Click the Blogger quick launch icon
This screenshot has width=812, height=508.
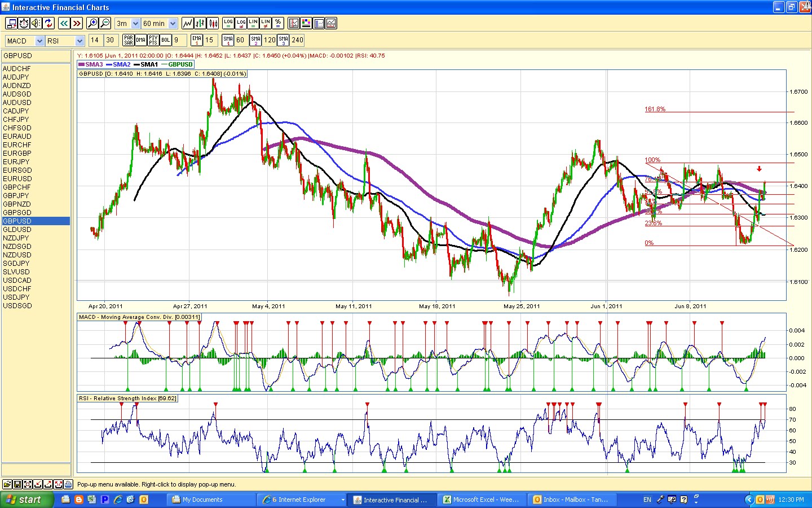click(79, 500)
